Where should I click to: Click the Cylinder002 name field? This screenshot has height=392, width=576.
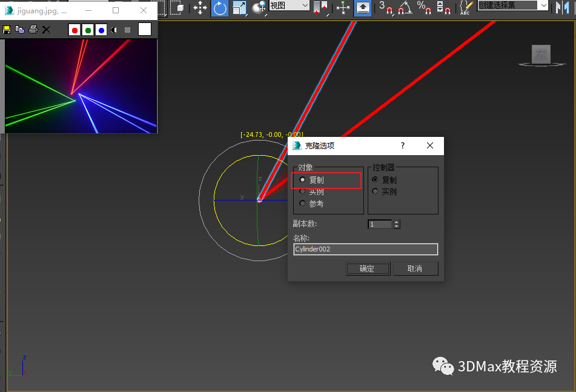[365, 249]
